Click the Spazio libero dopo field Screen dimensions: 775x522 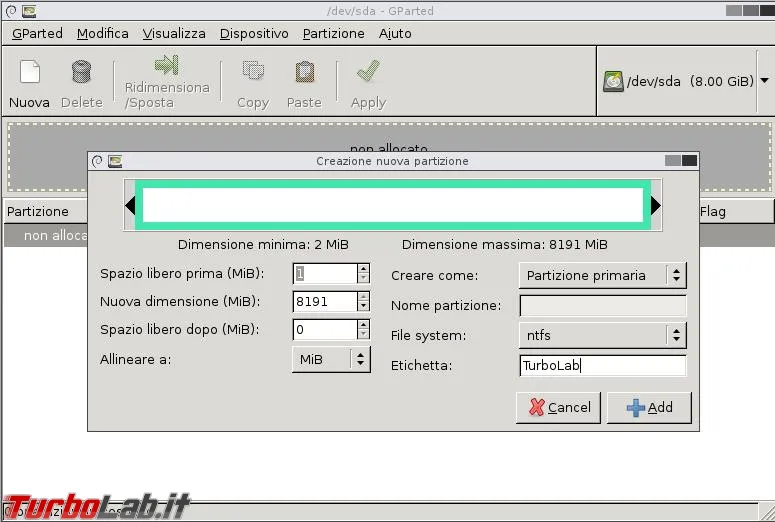tap(325, 330)
